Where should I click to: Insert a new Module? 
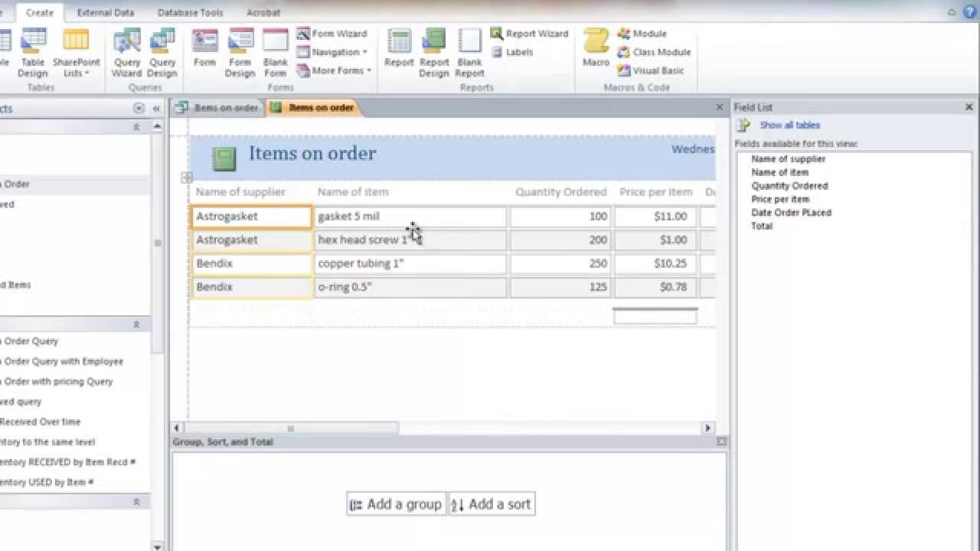(642, 34)
